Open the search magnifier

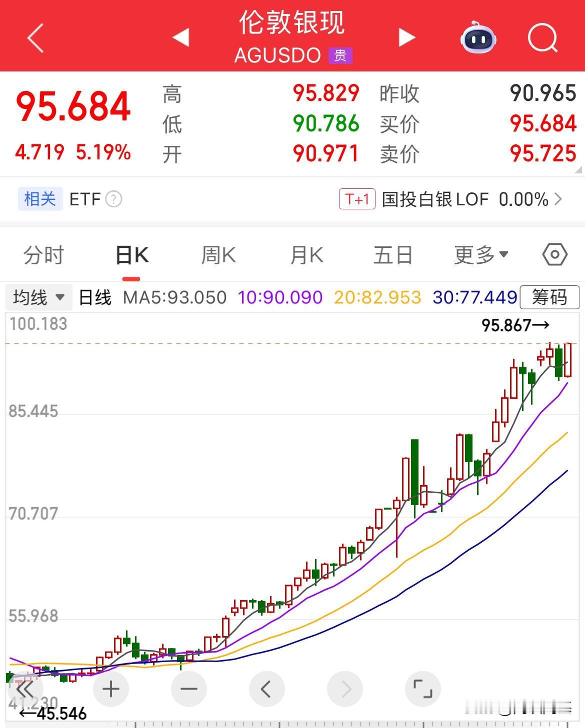tap(542, 37)
